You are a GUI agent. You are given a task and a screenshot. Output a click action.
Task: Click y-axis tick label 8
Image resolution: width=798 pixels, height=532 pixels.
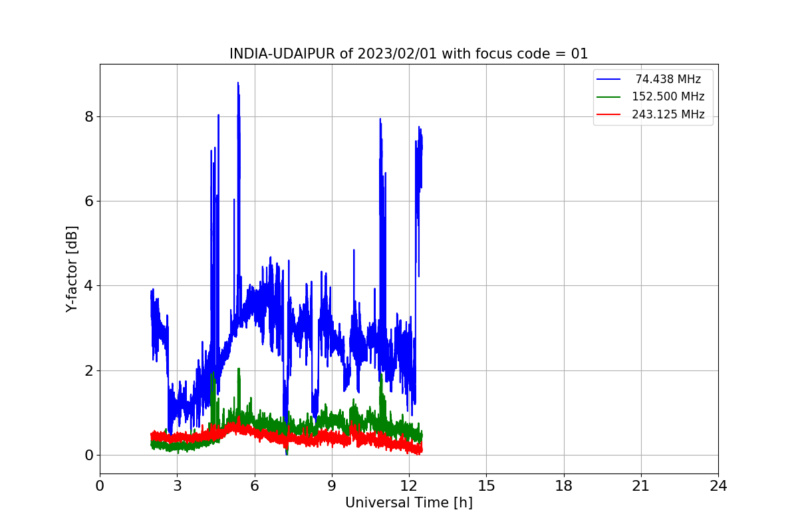(89, 117)
